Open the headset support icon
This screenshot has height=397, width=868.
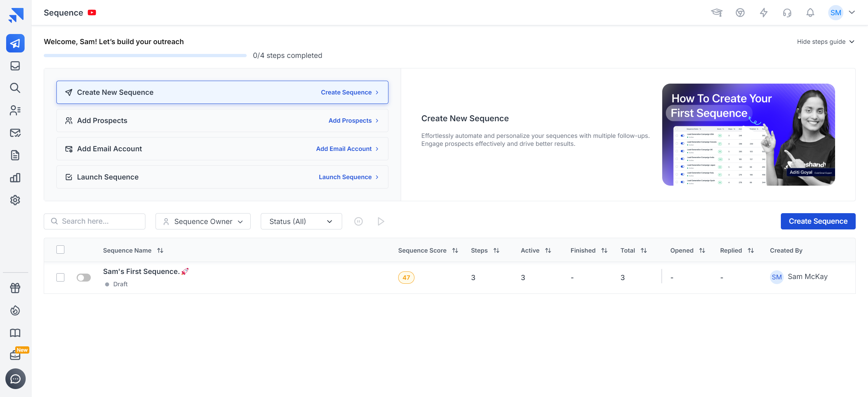pyautogui.click(x=787, y=13)
